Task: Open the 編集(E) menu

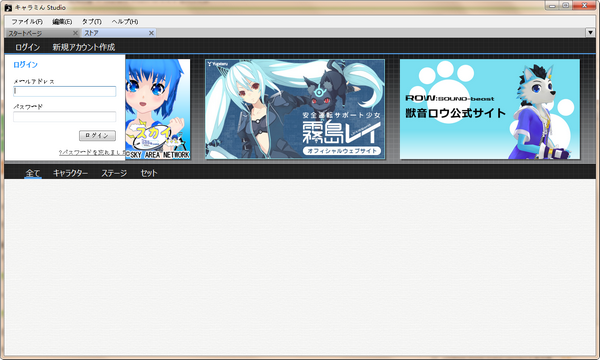Action: (62, 21)
